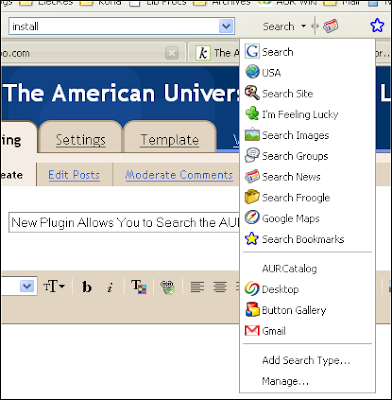Click the blue bookmarks star in toolbar
392x400 pixels.
pos(377,26)
